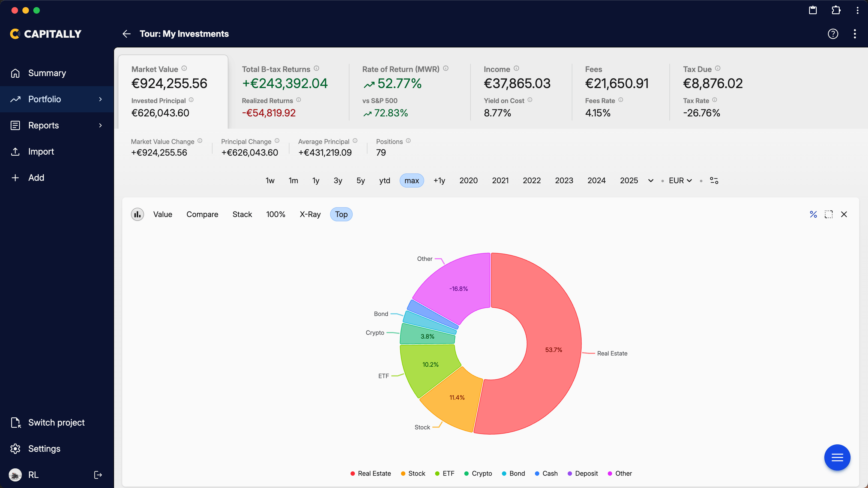Select the 1w time range
Image resolution: width=868 pixels, height=488 pixels.
(x=270, y=181)
